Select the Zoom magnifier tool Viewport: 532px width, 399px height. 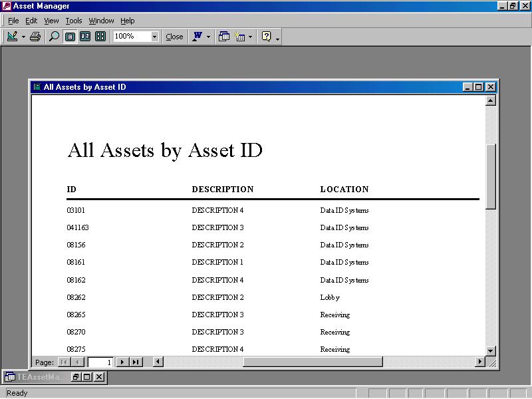coord(54,37)
